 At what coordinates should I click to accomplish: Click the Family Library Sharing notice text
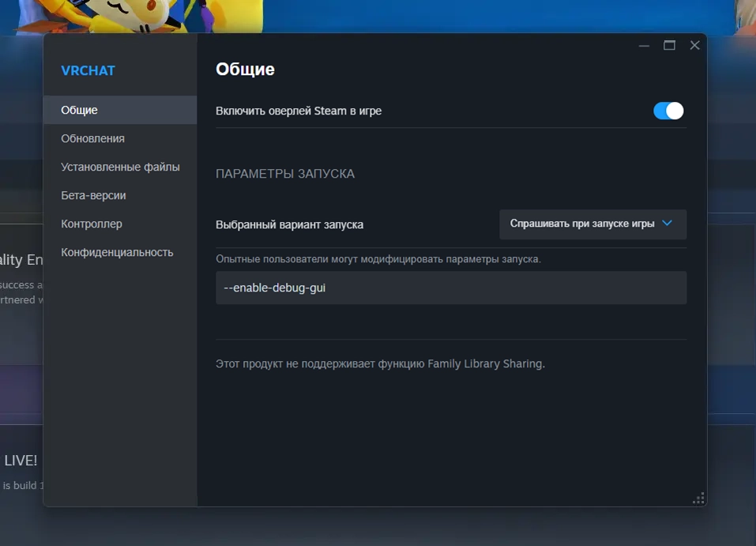coord(381,363)
